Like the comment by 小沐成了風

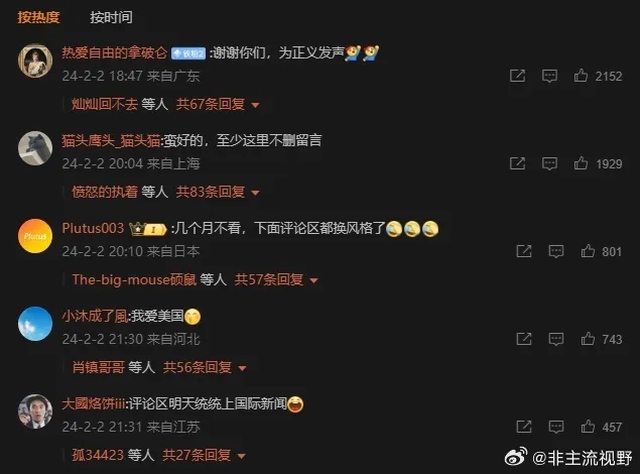pos(587,339)
